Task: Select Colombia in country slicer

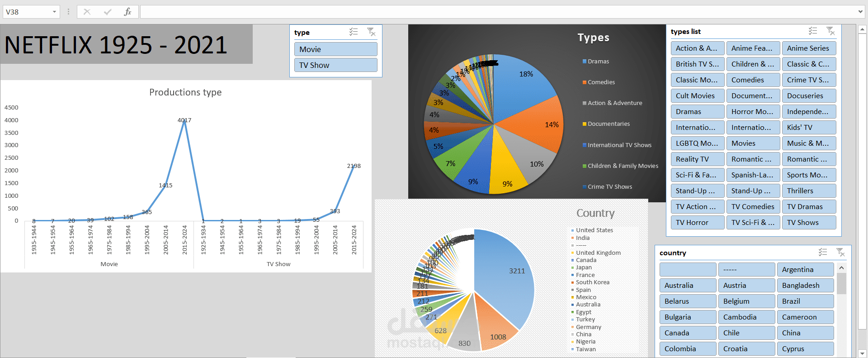Action: [688, 349]
